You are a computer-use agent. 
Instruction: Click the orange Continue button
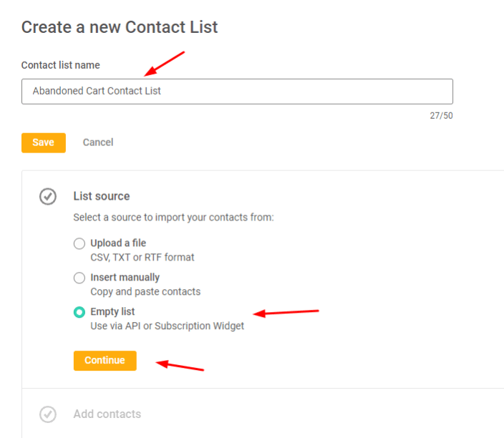105,361
